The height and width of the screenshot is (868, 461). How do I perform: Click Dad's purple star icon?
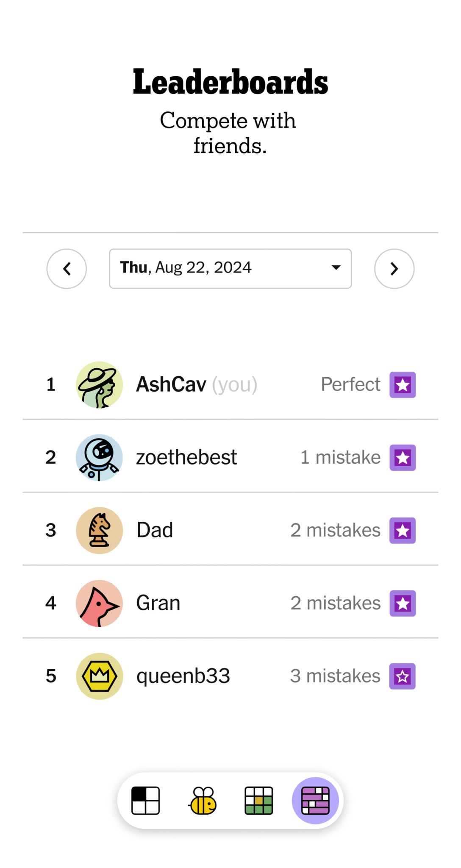point(403,531)
